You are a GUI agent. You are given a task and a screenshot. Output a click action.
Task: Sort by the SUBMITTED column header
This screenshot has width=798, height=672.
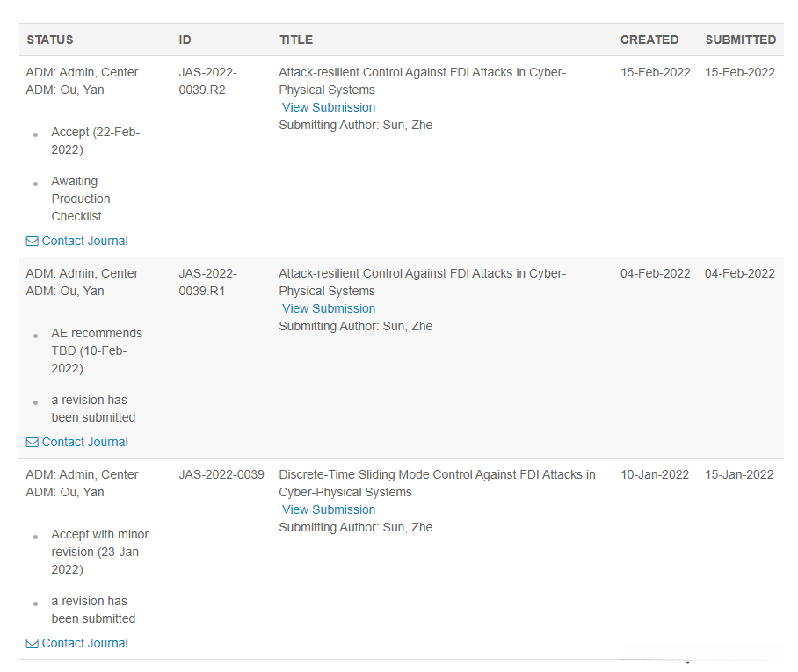740,40
